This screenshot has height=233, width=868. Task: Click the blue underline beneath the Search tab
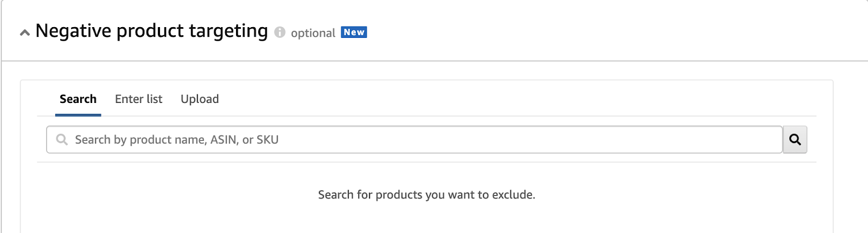78,115
